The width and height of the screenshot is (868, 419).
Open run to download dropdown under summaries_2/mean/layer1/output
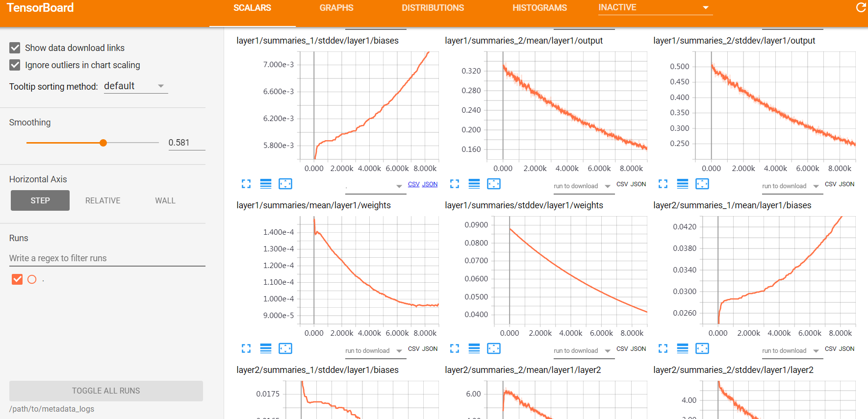click(x=584, y=186)
